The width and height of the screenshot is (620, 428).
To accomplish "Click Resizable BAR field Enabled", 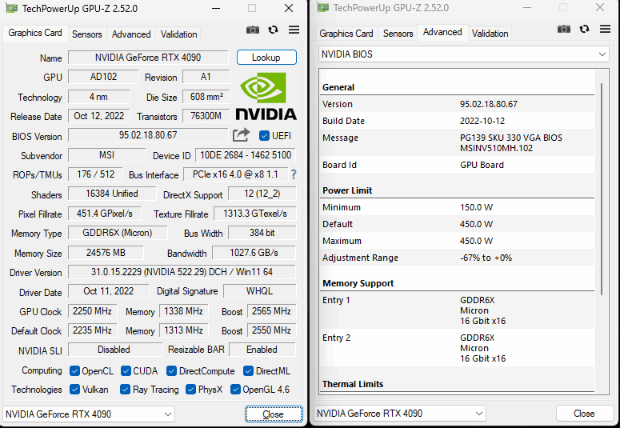I will (x=262, y=350).
